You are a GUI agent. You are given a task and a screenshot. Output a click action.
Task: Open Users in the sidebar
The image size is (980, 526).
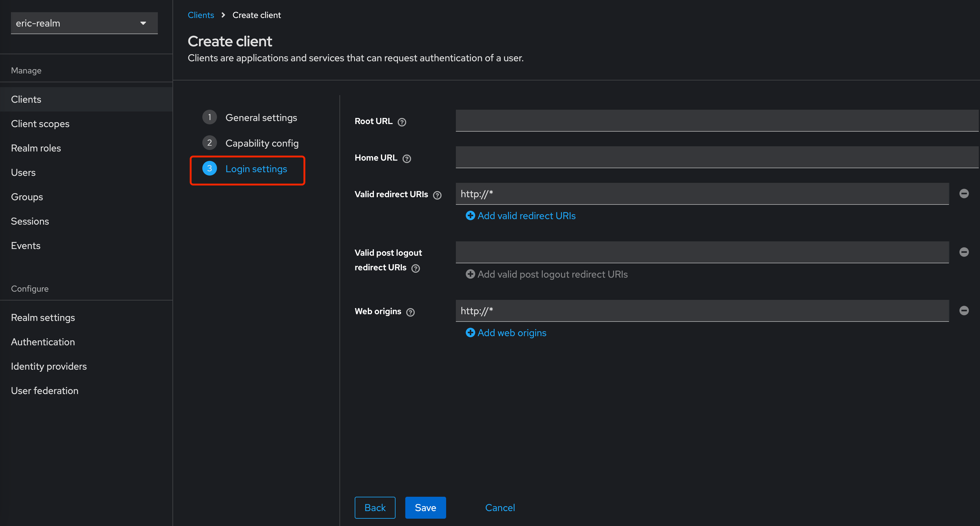coord(86,172)
